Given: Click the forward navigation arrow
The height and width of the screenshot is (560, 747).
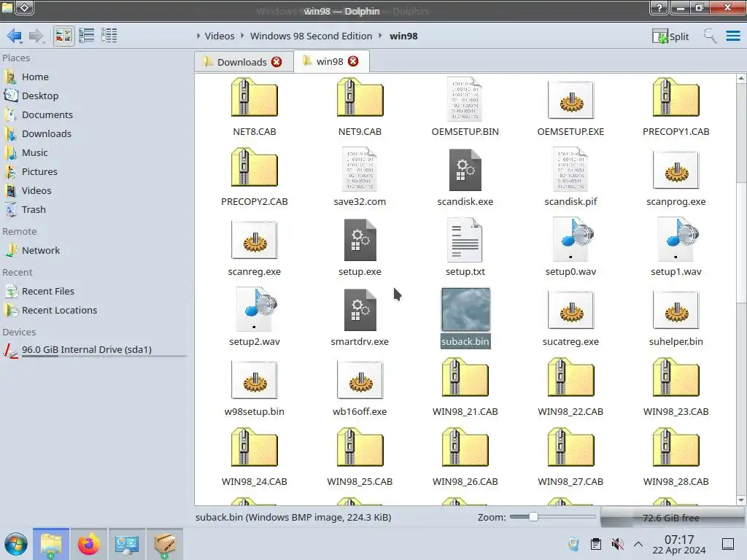Looking at the screenshot, I should pyautogui.click(x=36, y=36).
